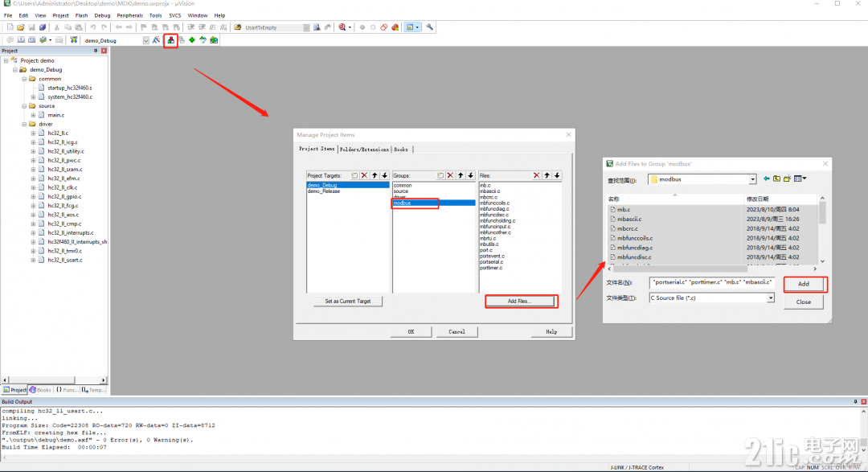Click the Build target icon
Screen dimensions: 868x472
click(x=21, y=40)
